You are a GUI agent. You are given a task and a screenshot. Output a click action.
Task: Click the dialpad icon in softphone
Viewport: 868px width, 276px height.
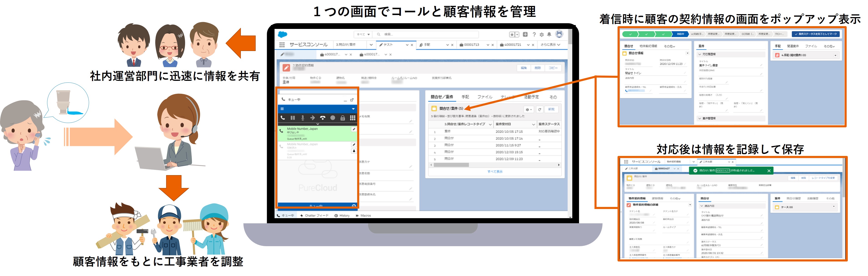(352, 118)
